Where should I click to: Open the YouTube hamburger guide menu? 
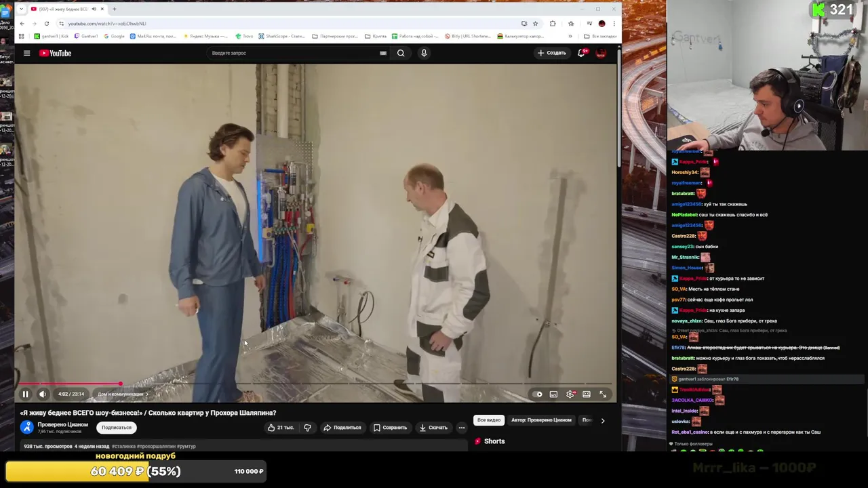(x=26, y=53)
